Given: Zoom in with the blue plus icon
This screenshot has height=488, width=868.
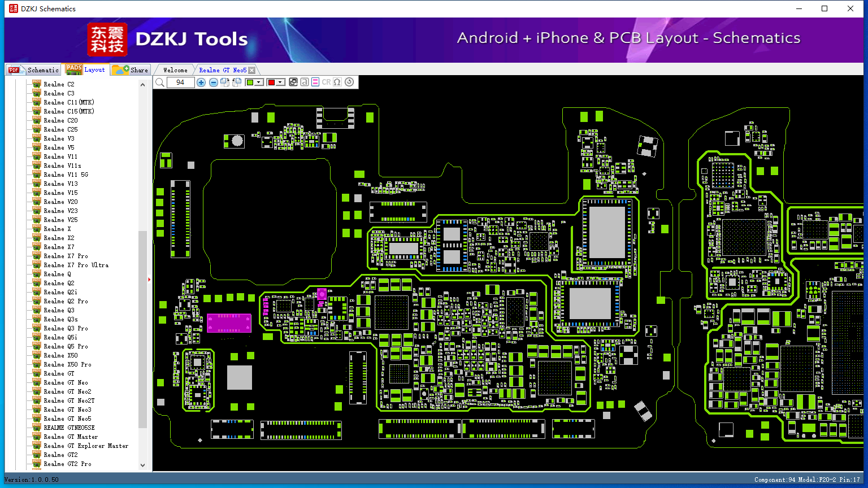Looking at the screenshot, I should point(201,82).
